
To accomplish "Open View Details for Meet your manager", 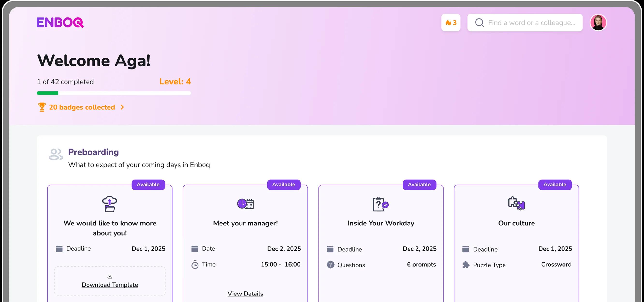I will tap(245, 294).
